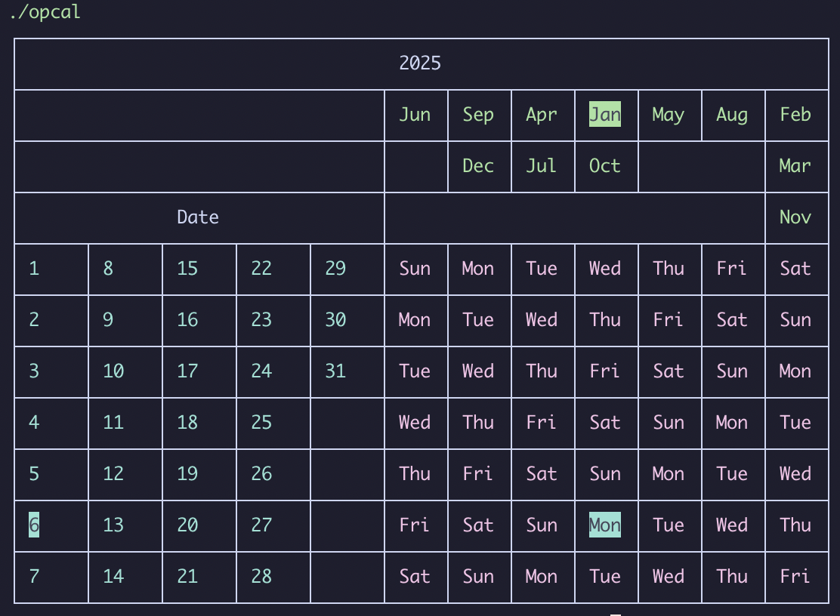
Task: Select the Aug month label
Action: tap(732, 115)
